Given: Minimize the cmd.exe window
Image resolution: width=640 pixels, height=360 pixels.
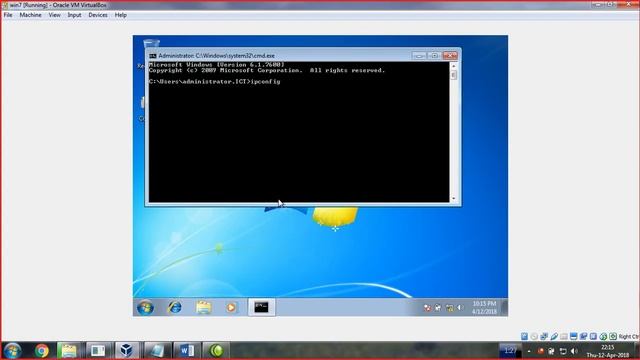Looking at the screenshot, I should tap(419, 56).
